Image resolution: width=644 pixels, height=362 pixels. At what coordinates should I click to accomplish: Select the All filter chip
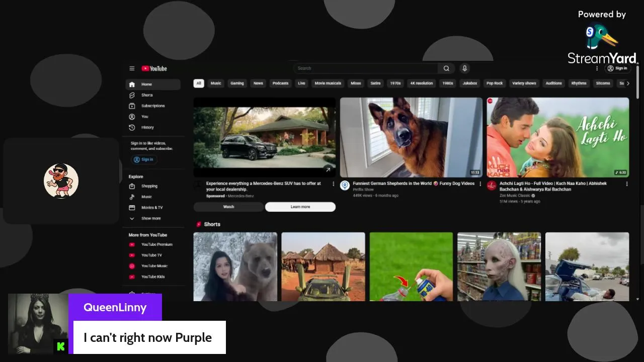(x=199, y=83)
